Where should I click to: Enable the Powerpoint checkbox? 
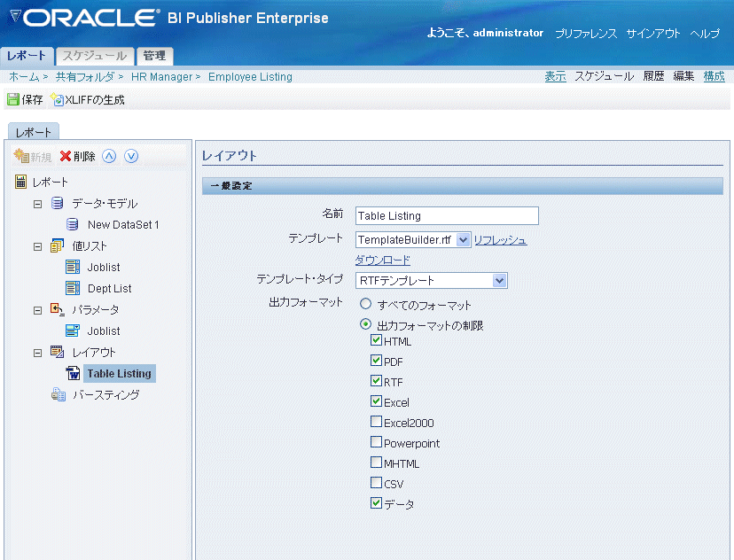coord(376,441)
